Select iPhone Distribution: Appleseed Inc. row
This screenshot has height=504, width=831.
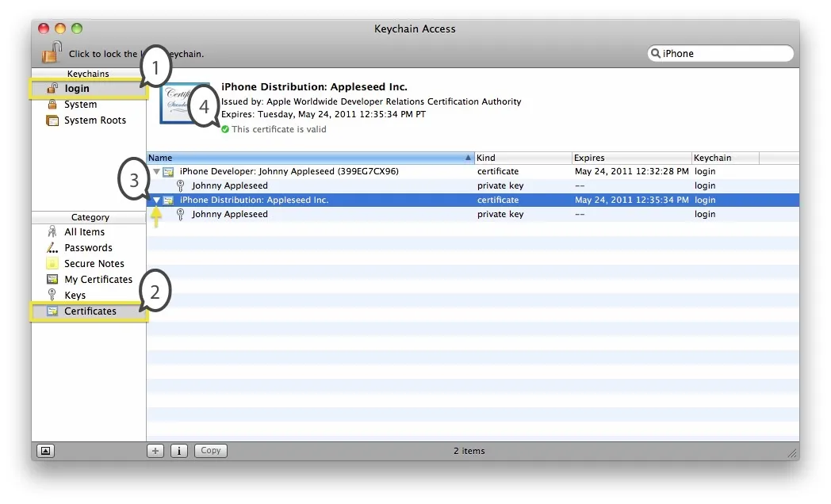(473, 200)
